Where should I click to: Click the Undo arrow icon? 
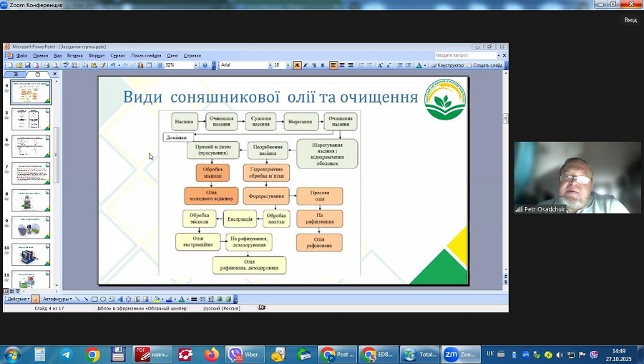(112, 65)
